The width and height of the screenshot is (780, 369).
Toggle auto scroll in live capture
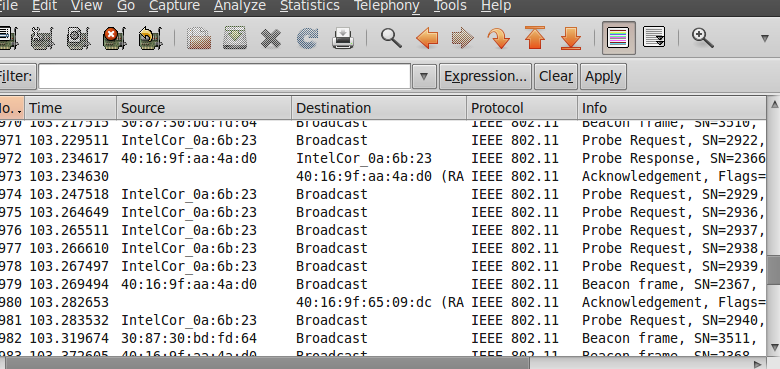point(654,38)
